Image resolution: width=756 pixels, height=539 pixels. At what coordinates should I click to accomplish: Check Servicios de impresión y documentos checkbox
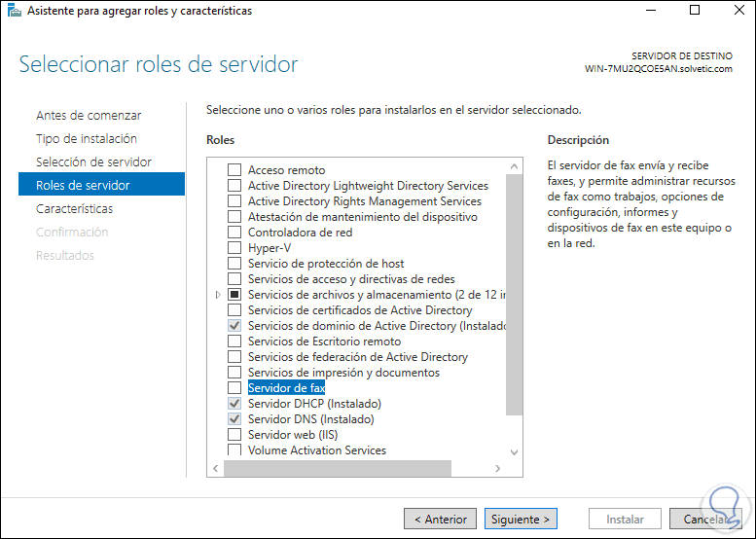[x=234, y=373]
